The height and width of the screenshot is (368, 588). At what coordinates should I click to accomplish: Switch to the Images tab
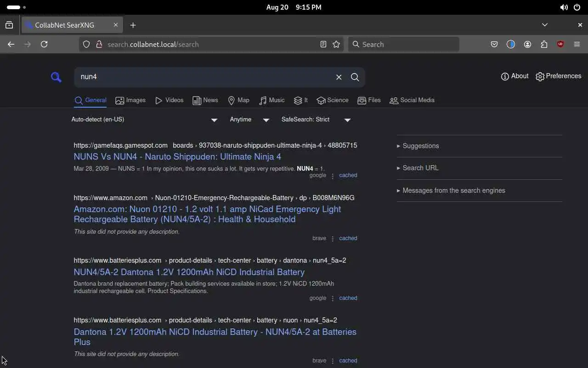click(130, 100)
